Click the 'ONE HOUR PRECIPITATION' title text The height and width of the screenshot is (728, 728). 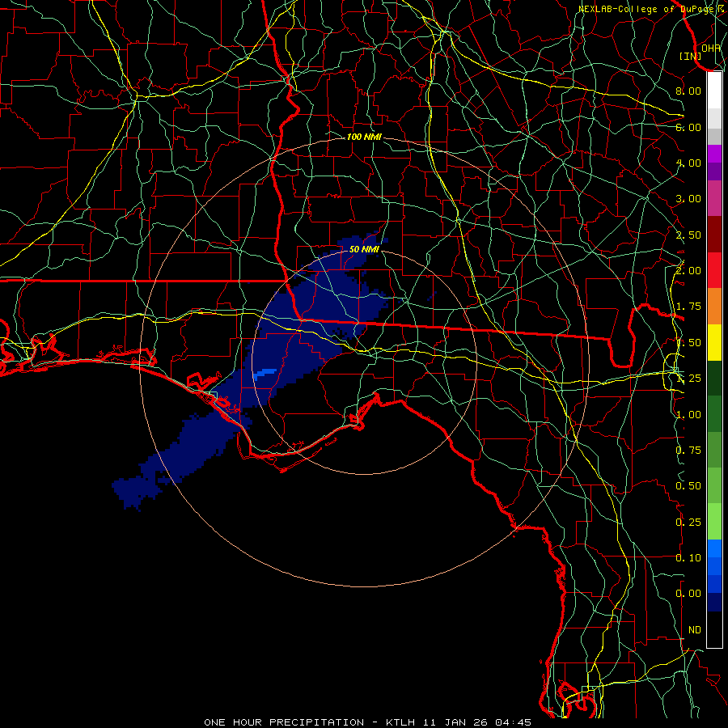284,722
